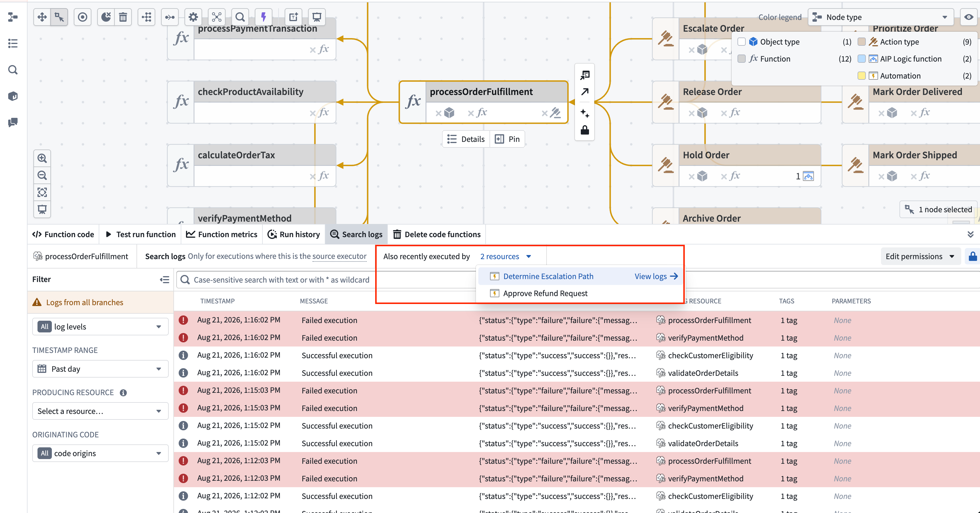Click the magnifier search icon in graph toolbar
Viewport: 980px width, 513px height.
click(x=240, y=17)
